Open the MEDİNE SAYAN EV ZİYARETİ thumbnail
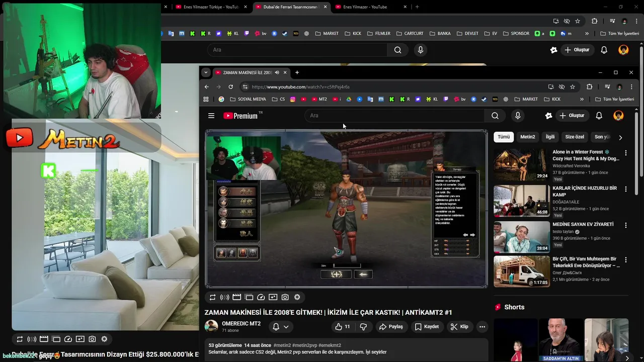The height and width of the screenshot is (362, 644). [x=522, y=237]
